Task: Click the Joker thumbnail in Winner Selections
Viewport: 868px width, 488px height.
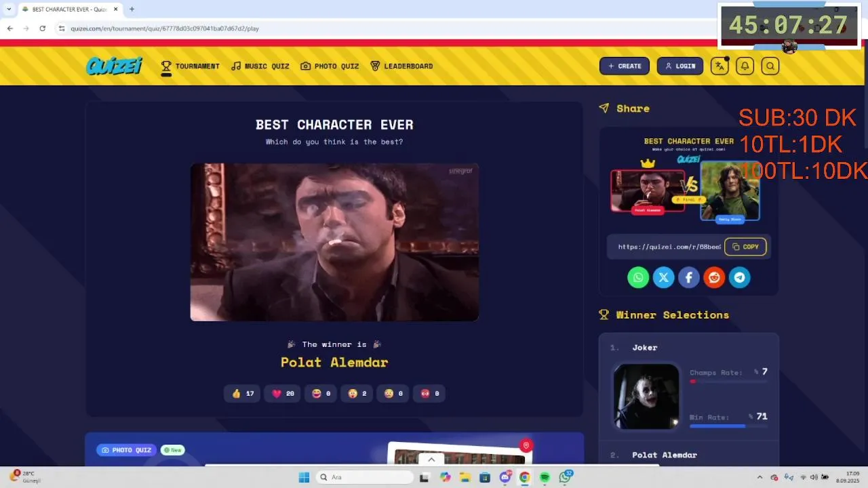Action: coord(646,396)
